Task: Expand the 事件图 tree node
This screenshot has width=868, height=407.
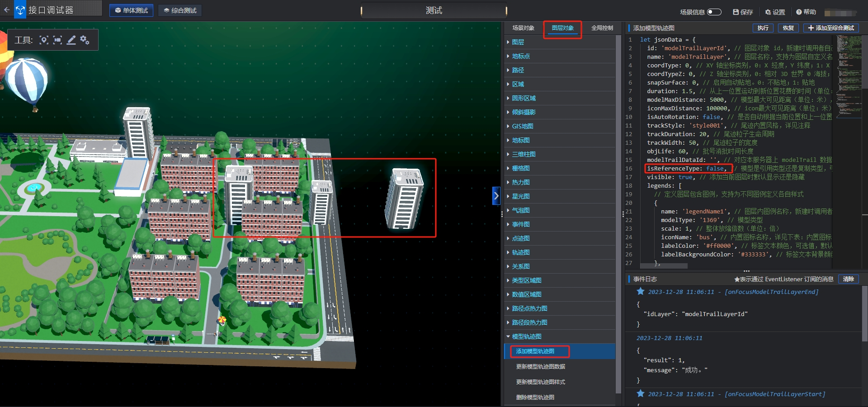Action: [560, 224]
